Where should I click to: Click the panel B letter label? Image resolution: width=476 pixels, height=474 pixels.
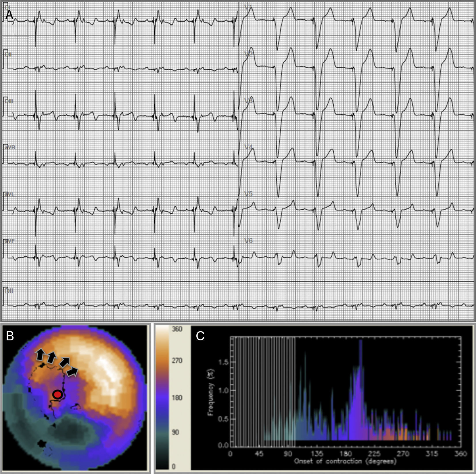pos(10,336)
